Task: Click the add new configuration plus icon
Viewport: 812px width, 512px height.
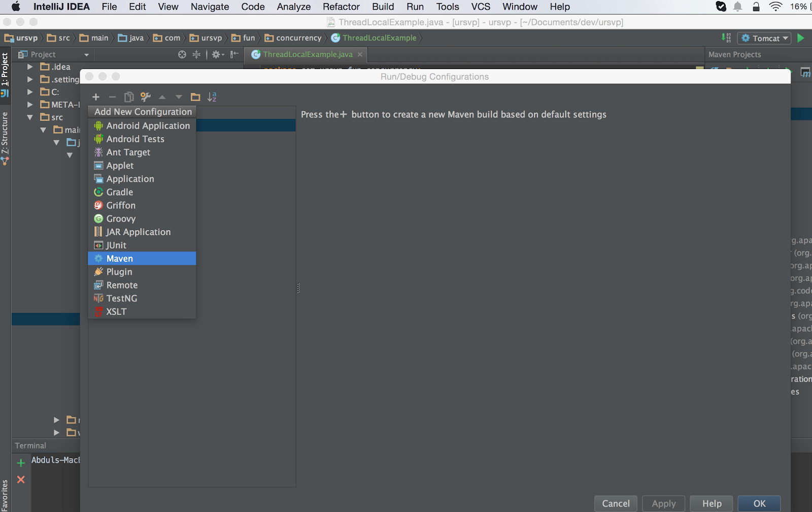Action: (96, 97)
